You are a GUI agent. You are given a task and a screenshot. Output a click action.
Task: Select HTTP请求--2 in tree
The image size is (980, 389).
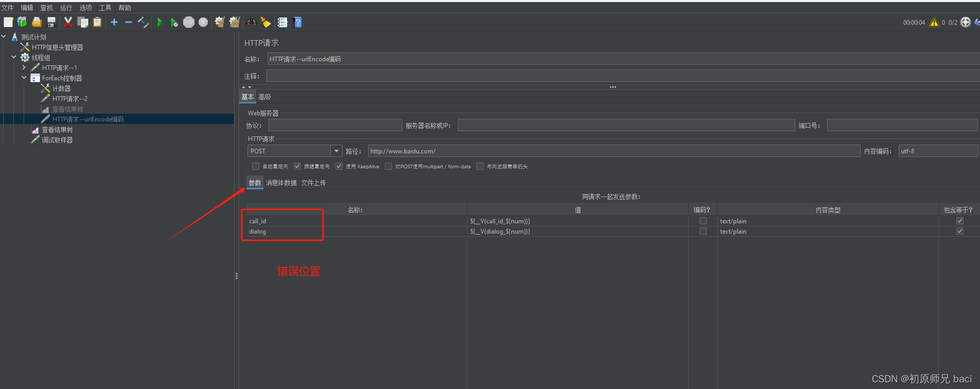tap(70, 99)
